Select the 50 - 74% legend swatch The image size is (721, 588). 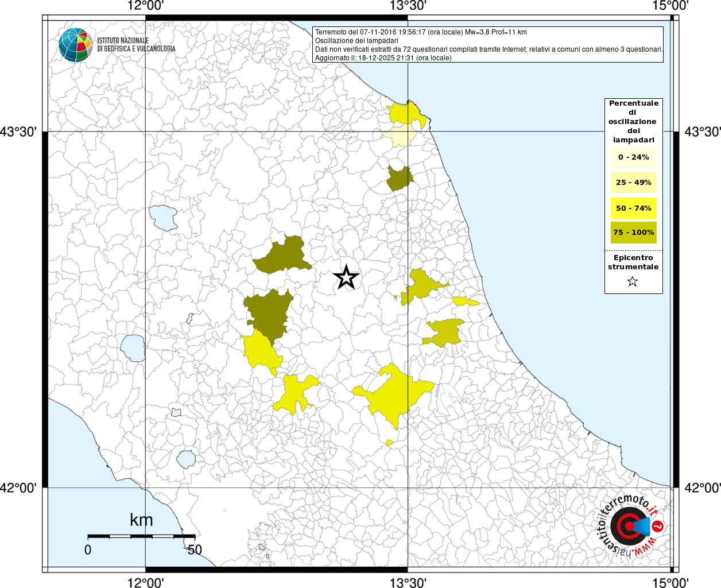pyautogui.click(x=633, y=208)
